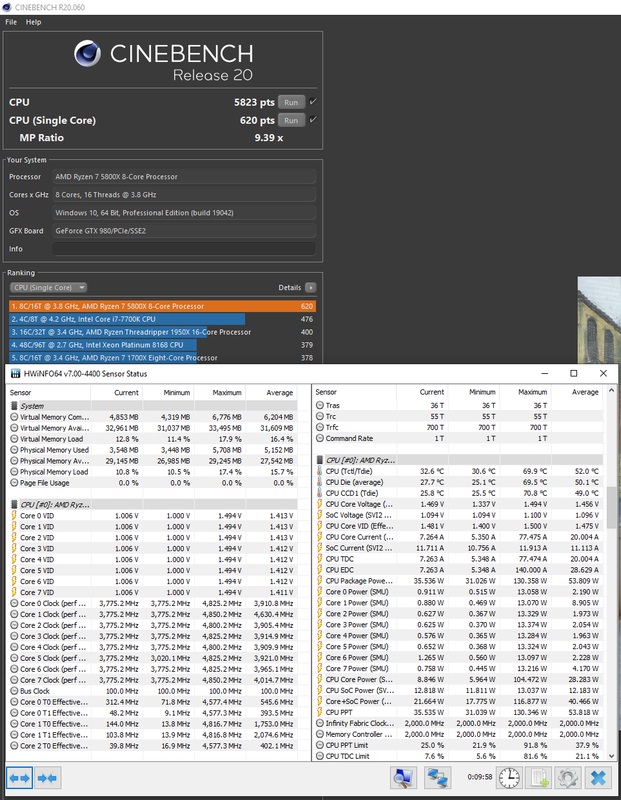
Task: Click the HWiNFO right panel scrollbar thumb
Action: (x=611, y=507)
